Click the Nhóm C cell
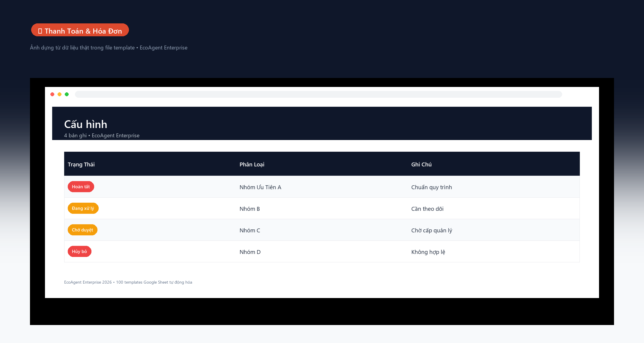 (250, 230)
